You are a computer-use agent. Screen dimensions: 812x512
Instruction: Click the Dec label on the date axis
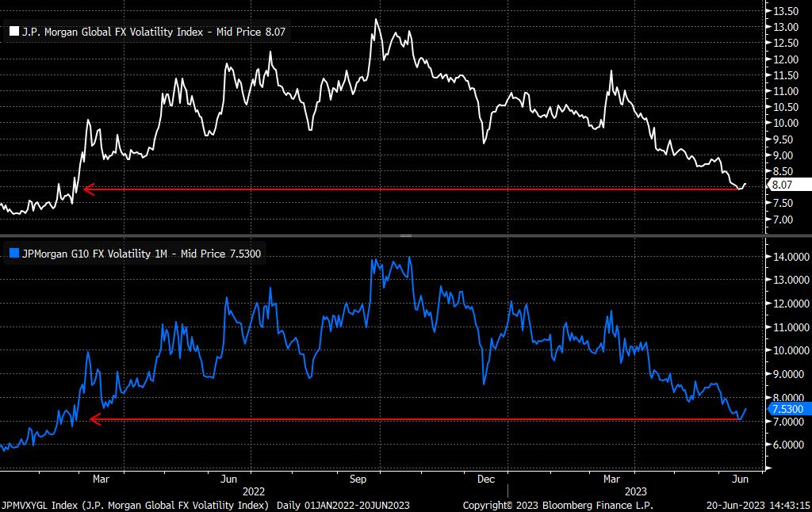pyautogui.click(x=486, y=480)
